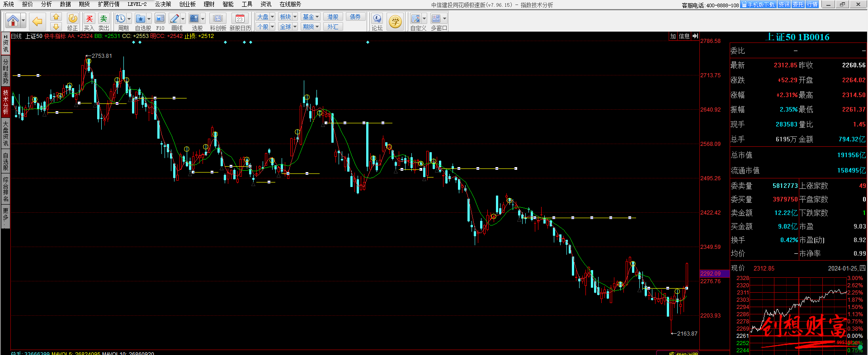Switch to the 综合排名 sidebar tab
868x355 pixels.
click(5, 190)
